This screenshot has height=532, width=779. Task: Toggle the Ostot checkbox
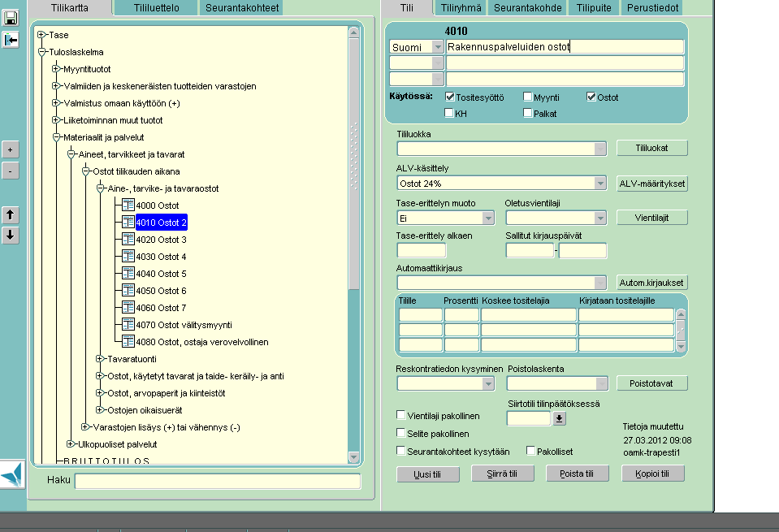pos(591,97)
